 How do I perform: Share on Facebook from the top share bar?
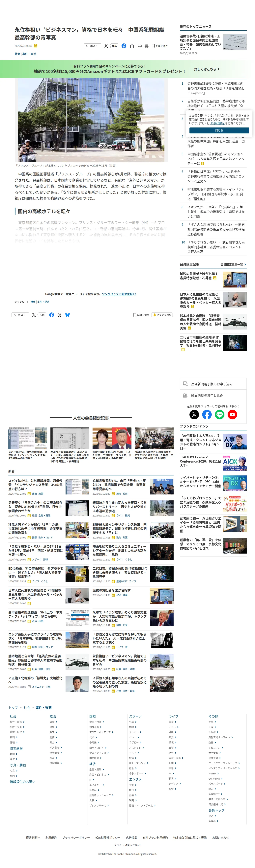coord(124,46)
